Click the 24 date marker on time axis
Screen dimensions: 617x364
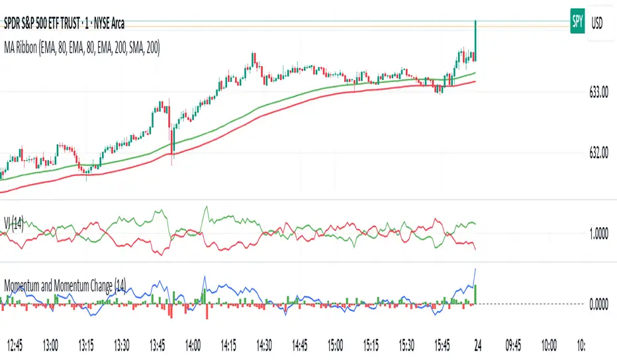pyautogui.click(x=478, y=345)
